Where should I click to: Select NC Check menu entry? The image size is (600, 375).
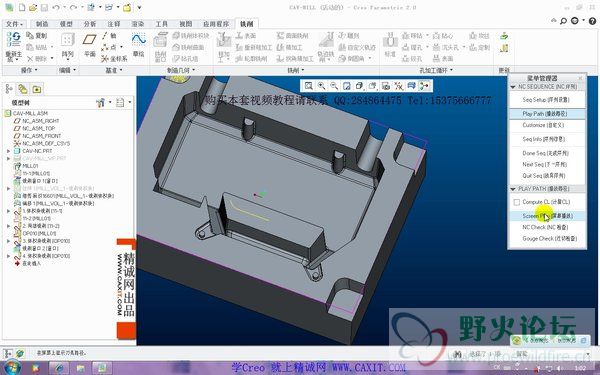point(545,227)
